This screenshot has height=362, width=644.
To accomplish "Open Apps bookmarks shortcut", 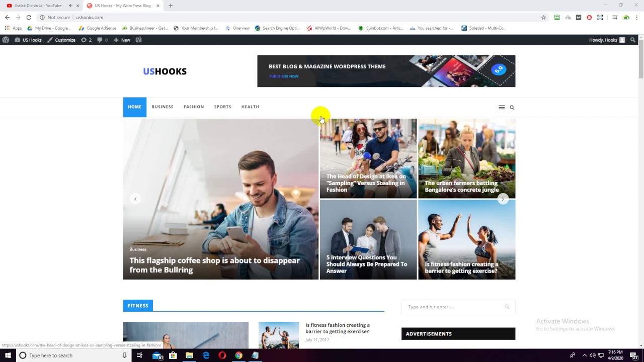I will [14, 28].
